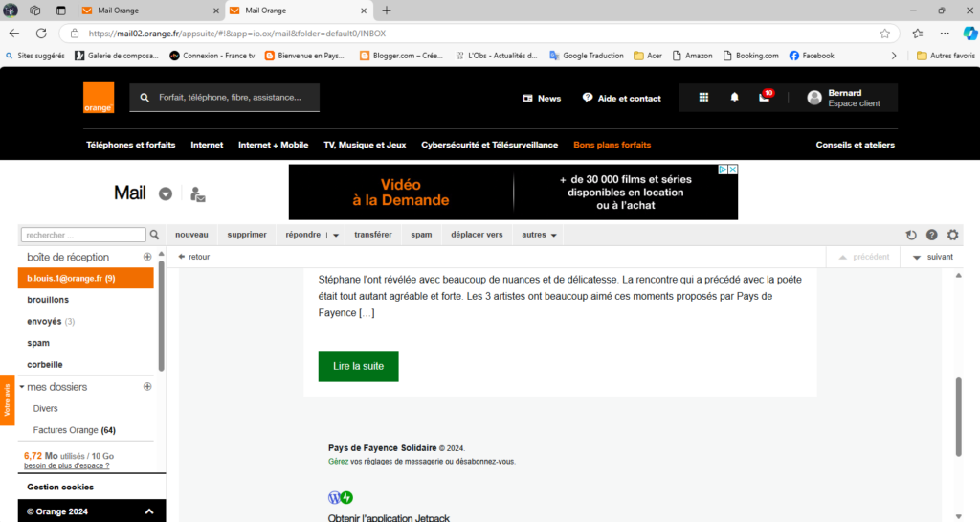This screenshot has width=980, height=522.
Task: Click the green Lire la suite button
Action: tap(358, 366)
